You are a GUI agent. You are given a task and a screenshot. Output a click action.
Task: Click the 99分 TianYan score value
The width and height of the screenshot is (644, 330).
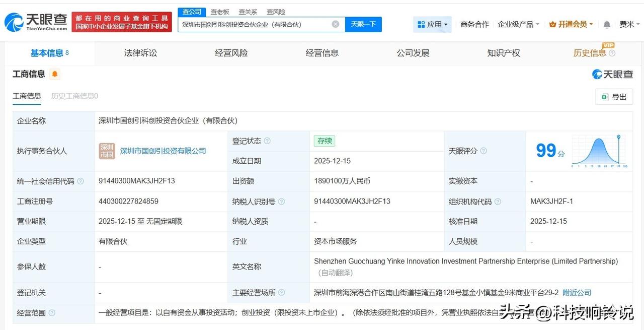[550, 151]
